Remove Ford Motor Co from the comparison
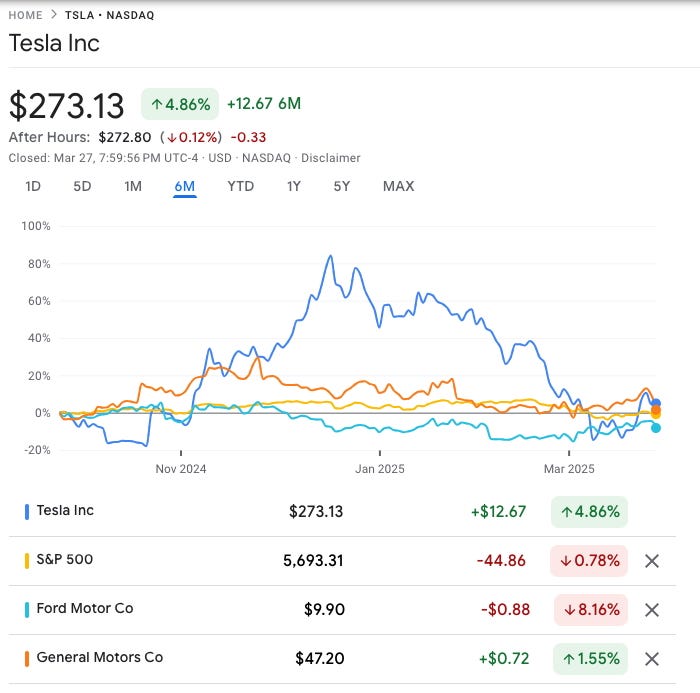The image size is (700, 693). pos(652,610)
